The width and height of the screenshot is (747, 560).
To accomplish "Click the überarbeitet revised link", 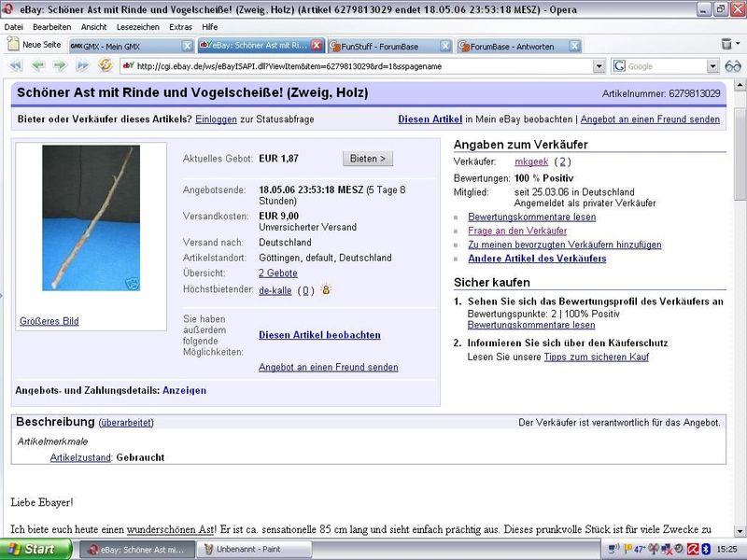I will pos(126,423).
